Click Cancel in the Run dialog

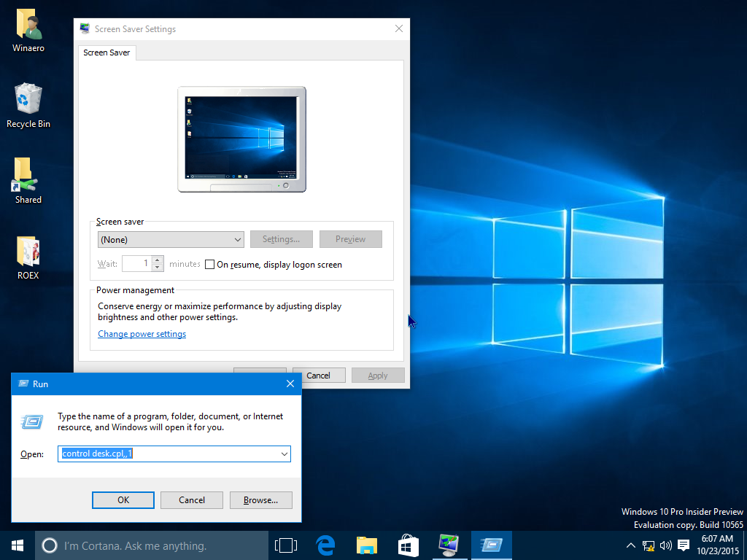[x=192, y=500]
